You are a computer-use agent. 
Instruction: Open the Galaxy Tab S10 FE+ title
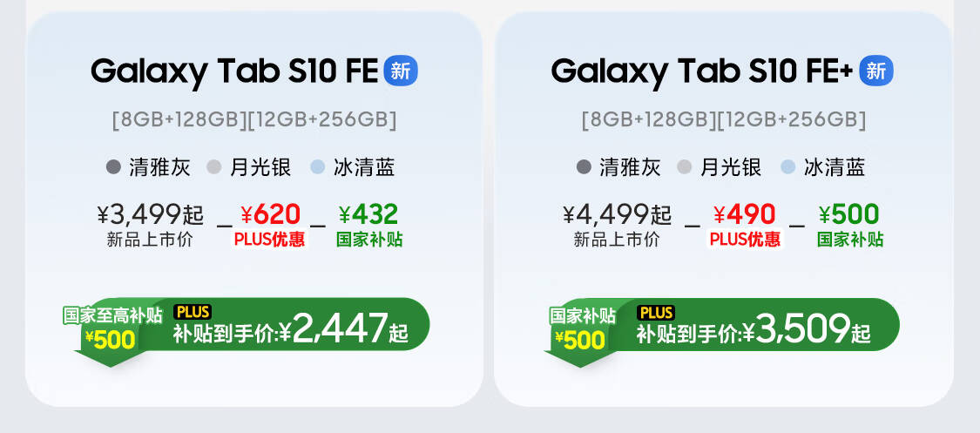pyautogui.click(x=702, y=71)
